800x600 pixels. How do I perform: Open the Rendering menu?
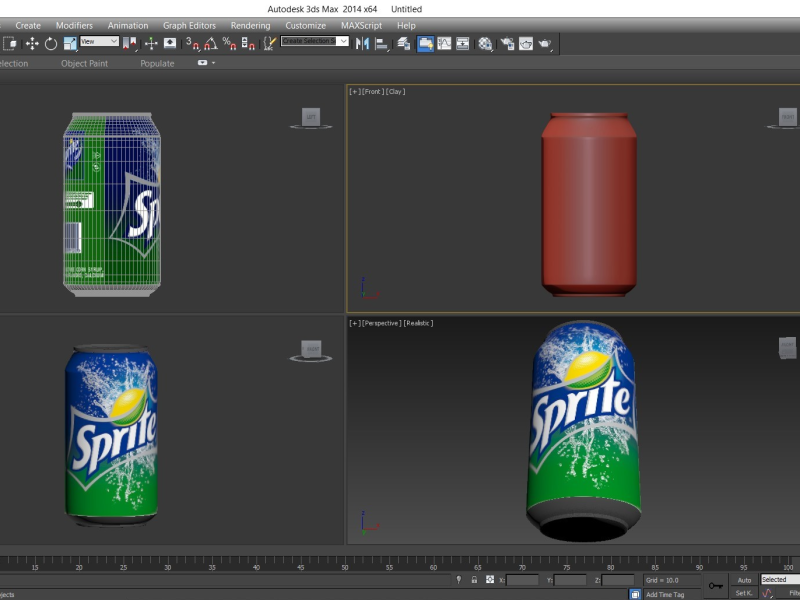(250, 26)
